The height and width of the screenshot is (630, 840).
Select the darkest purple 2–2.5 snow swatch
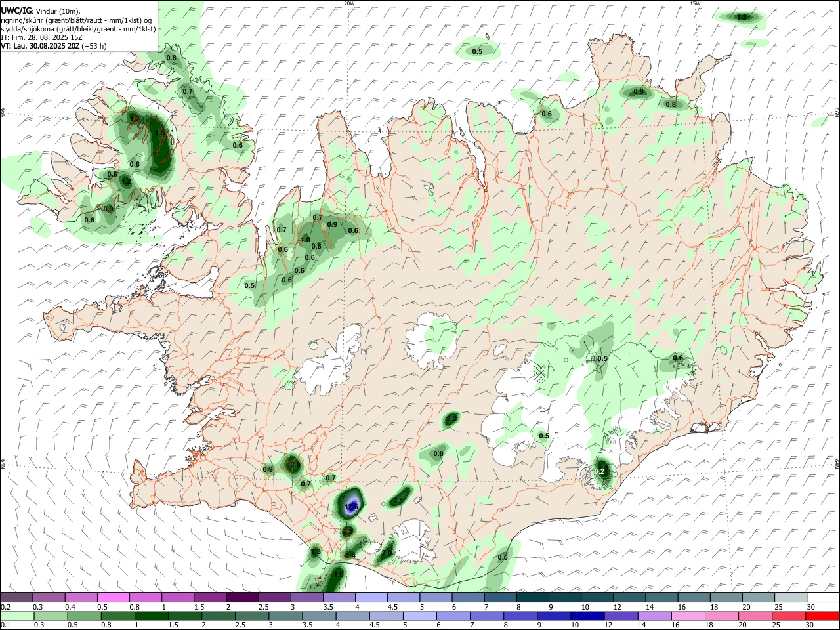(x=242, y=597)
